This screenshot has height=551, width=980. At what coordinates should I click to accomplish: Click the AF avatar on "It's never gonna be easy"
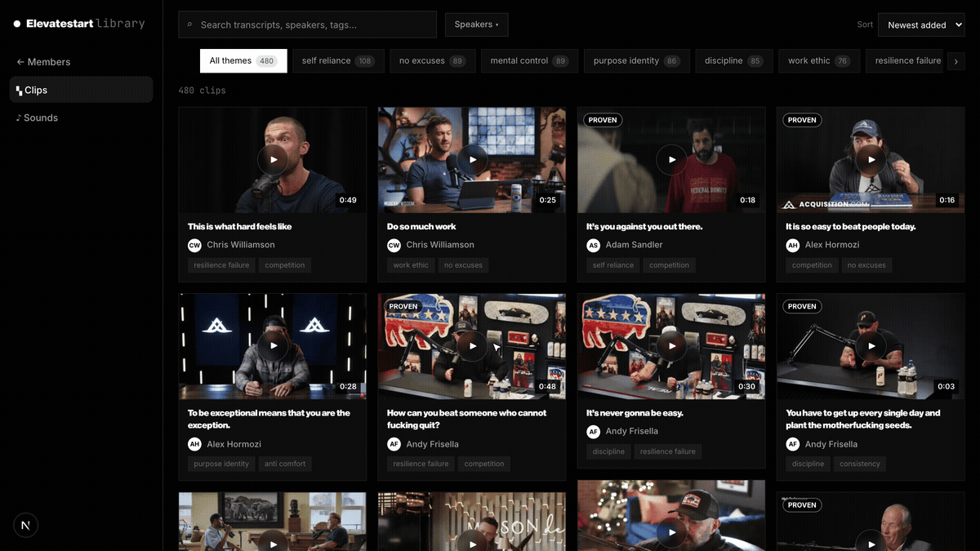[593, 431]
